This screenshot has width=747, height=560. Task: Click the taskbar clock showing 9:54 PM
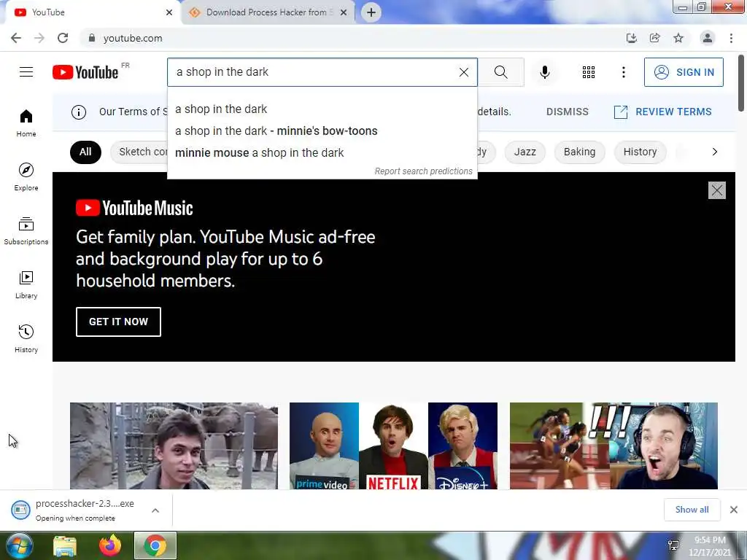coord(709,545)
